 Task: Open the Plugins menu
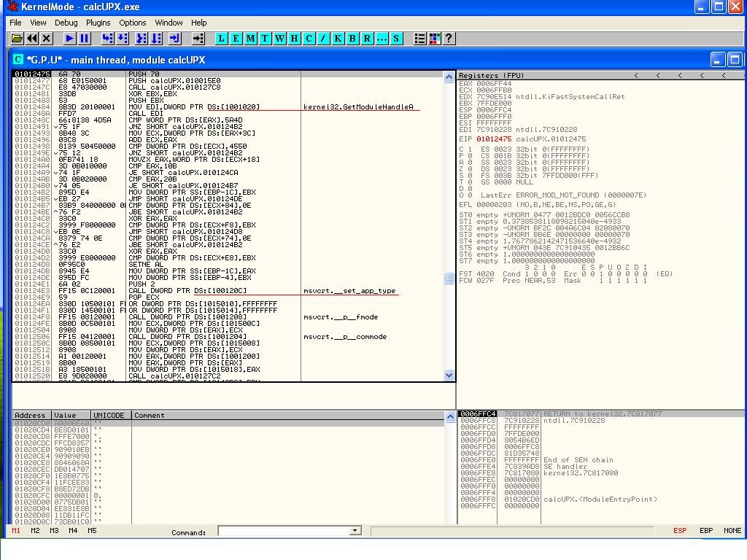(x=98, y=23)
